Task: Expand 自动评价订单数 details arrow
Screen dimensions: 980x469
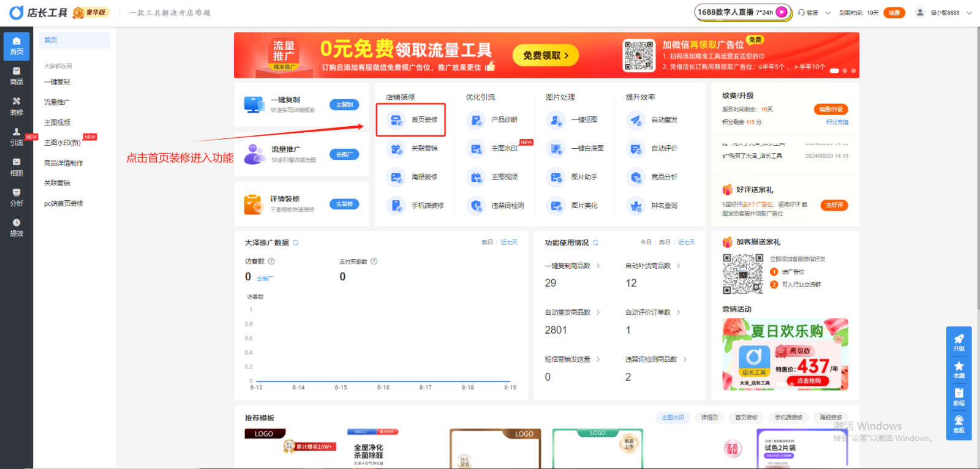Action: [x=679, y=312]
